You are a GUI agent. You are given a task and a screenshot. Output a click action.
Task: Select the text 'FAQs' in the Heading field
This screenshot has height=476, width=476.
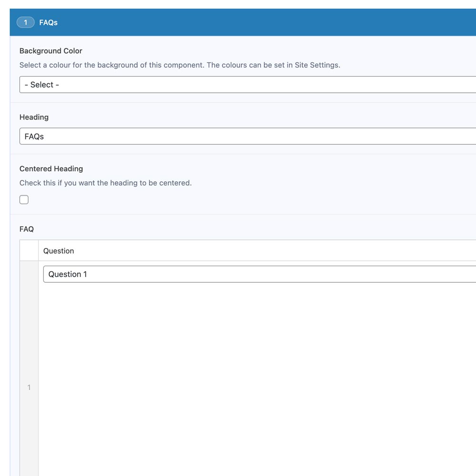[33, 136]
